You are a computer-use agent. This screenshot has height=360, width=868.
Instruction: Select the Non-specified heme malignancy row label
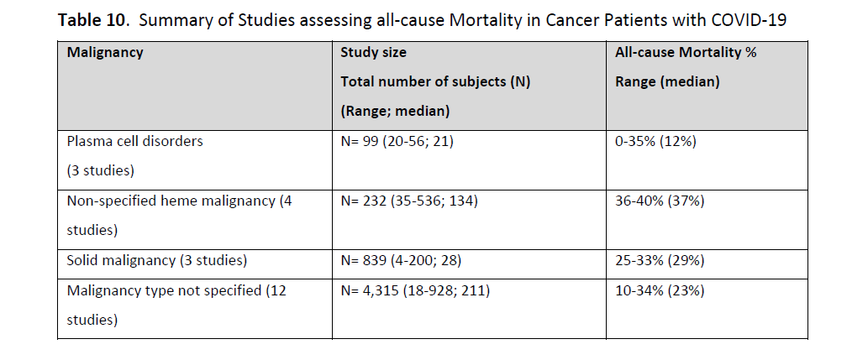coord(178,200)
